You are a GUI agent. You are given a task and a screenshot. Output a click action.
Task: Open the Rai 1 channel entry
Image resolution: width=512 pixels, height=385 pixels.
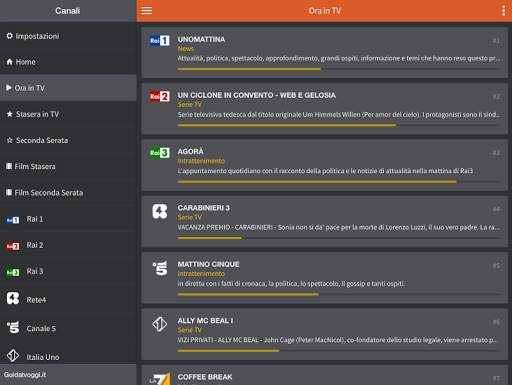pos(68,219)
